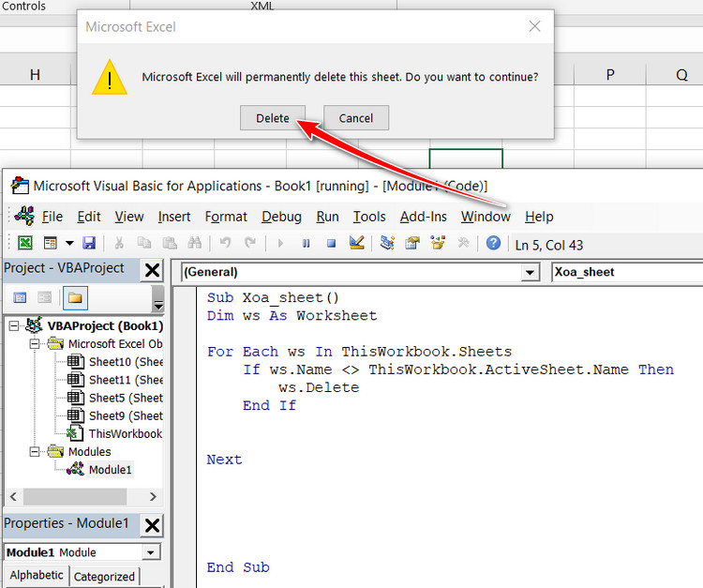Open the (General) object dropdown
This screenshot has height=588, width=703.
pos(531,273)
